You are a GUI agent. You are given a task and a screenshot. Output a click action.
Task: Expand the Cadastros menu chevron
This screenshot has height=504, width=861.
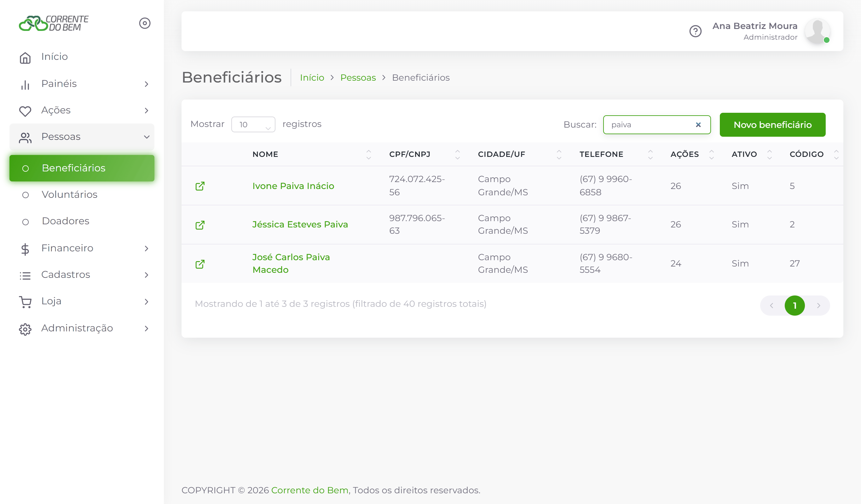pyautogui.click(x=146, y=275)
